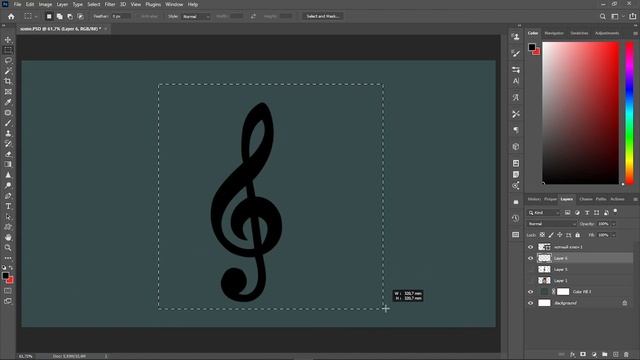The height and width of the screenshot is (360, 640).
Task: Toggle lock image pixels brush icon
Action: [x=551, y=235]
